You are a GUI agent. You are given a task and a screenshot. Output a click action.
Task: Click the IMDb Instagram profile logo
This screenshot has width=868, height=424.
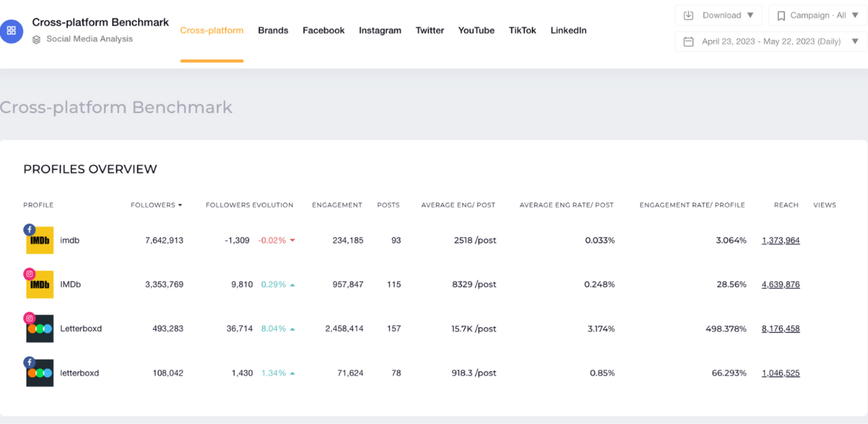pos(39,284)
